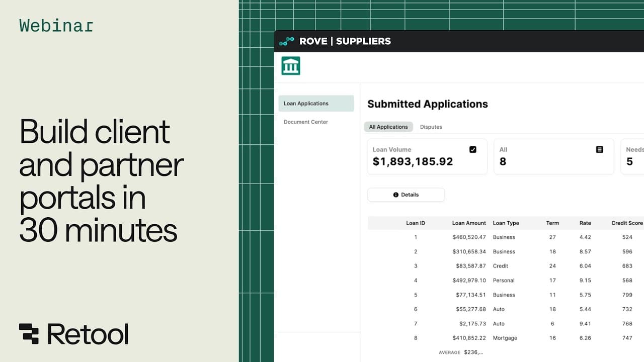Click the Details button
This screenshot has width=644, height=362.
click(406, 195)
